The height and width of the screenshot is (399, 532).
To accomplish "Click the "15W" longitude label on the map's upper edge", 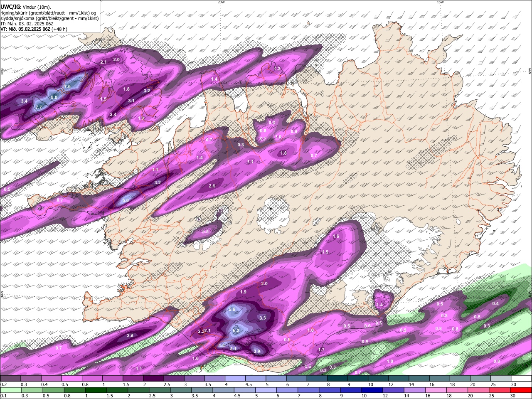I will pyautogui.click(x=440, y=2).
